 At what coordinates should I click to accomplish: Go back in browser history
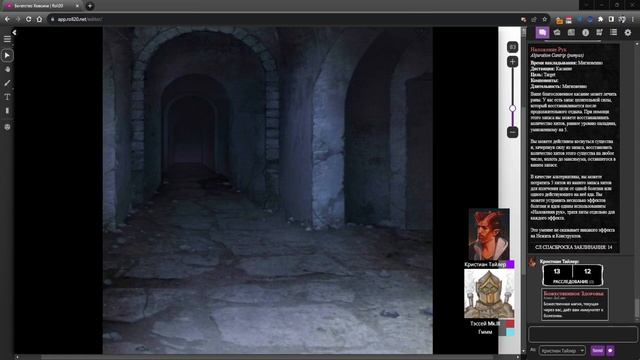click(x=7, y=19)
